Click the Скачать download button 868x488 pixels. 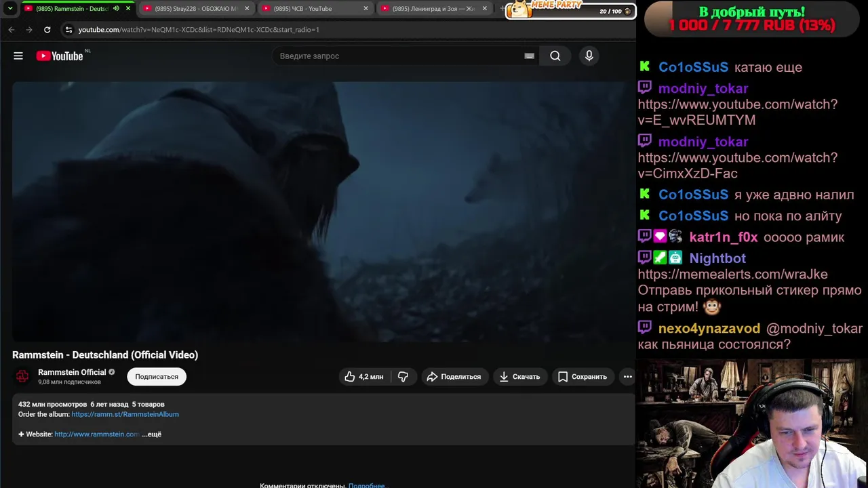point(519,377)
